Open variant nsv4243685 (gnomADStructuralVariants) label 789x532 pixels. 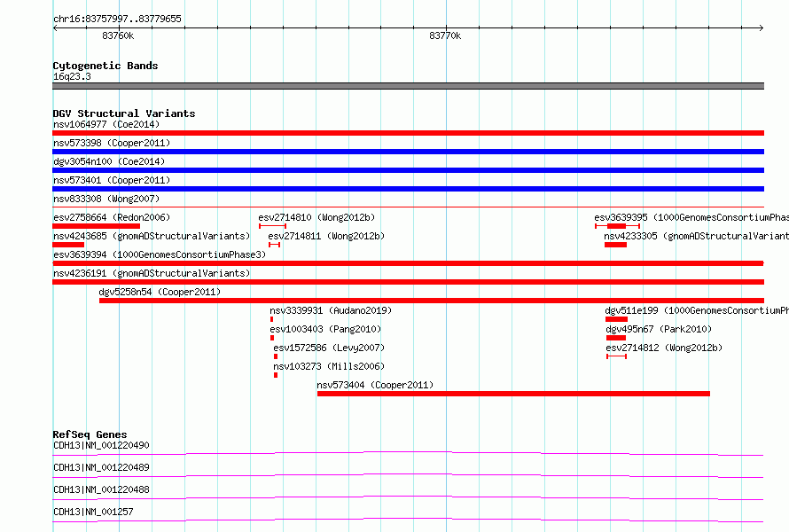[152, 236]
